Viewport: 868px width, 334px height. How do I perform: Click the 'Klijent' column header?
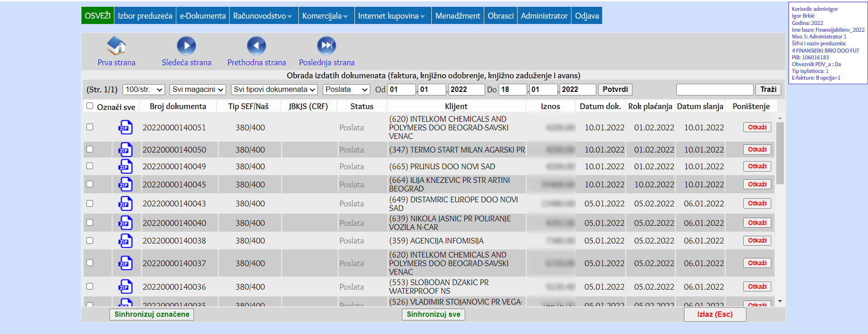[456, 106]
